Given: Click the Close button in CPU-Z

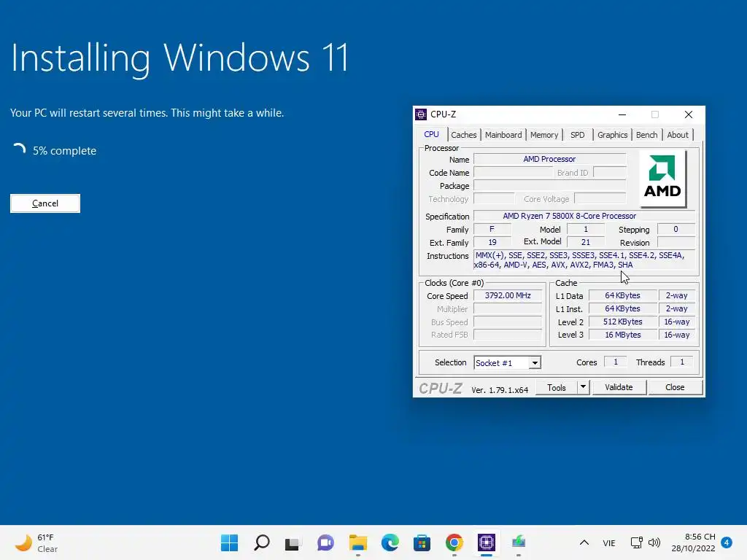Looking at the screenshot, I should coord(675,387).
